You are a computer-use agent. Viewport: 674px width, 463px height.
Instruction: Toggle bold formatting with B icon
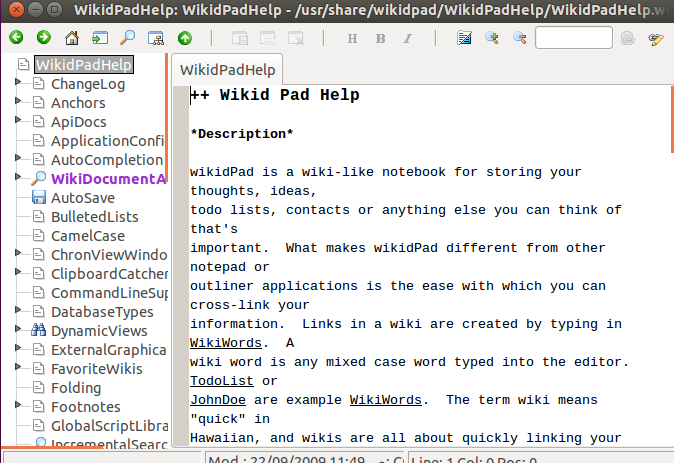coord(380,39)
